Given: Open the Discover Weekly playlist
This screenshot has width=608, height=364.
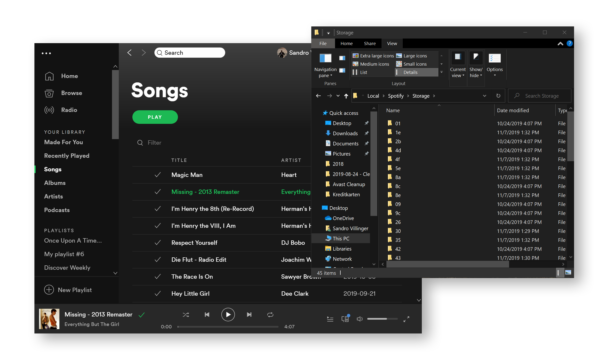Looking at the screenshot, I should pyautogui.click(x=67, y=268).
